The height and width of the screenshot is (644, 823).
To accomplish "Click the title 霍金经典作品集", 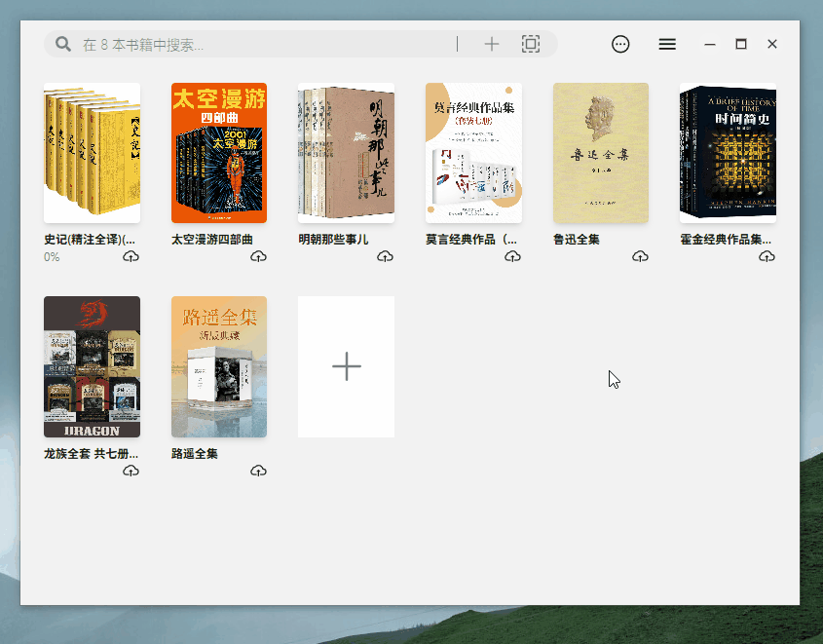I will point(726,240).
